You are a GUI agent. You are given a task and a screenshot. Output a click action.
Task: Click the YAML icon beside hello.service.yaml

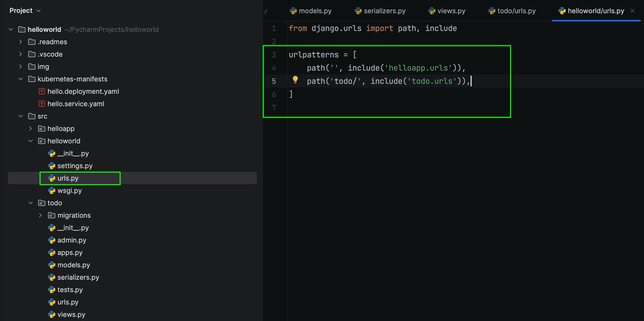coord(42,104)
